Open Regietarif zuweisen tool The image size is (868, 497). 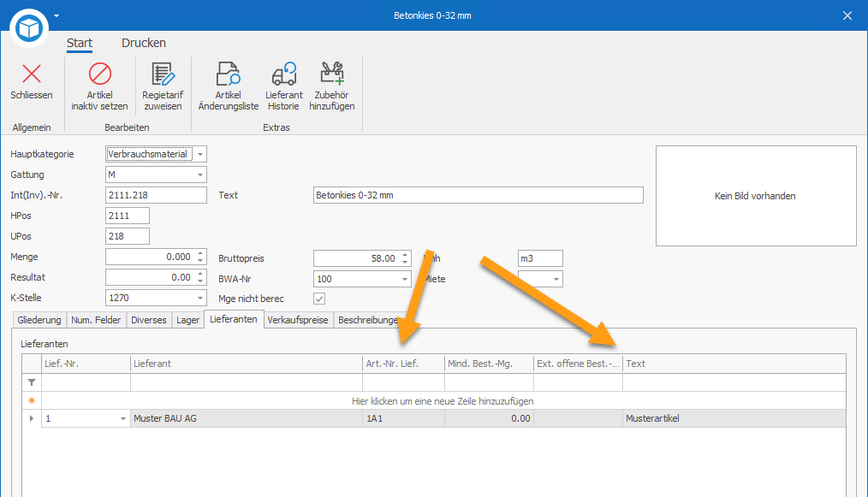163,86
